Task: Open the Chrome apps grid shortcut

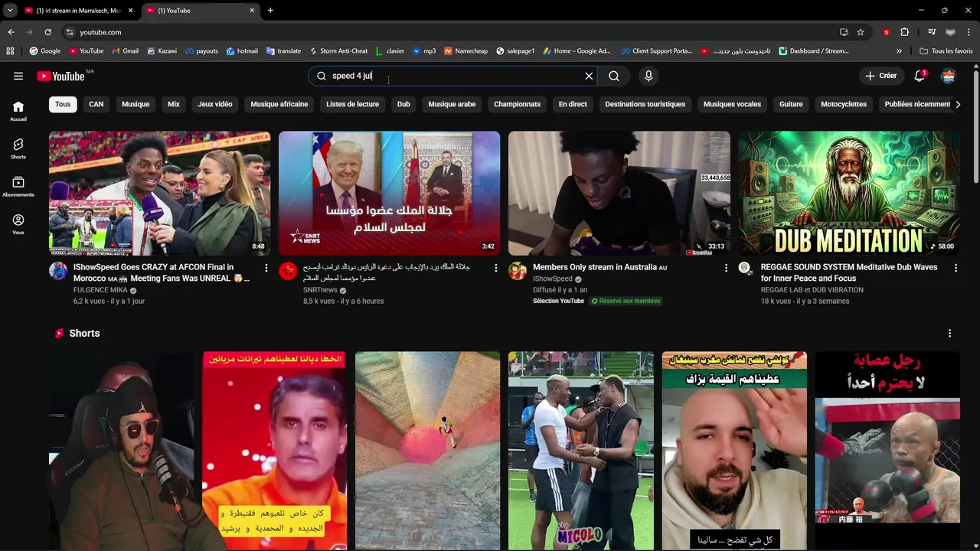Action: (10, 51)
